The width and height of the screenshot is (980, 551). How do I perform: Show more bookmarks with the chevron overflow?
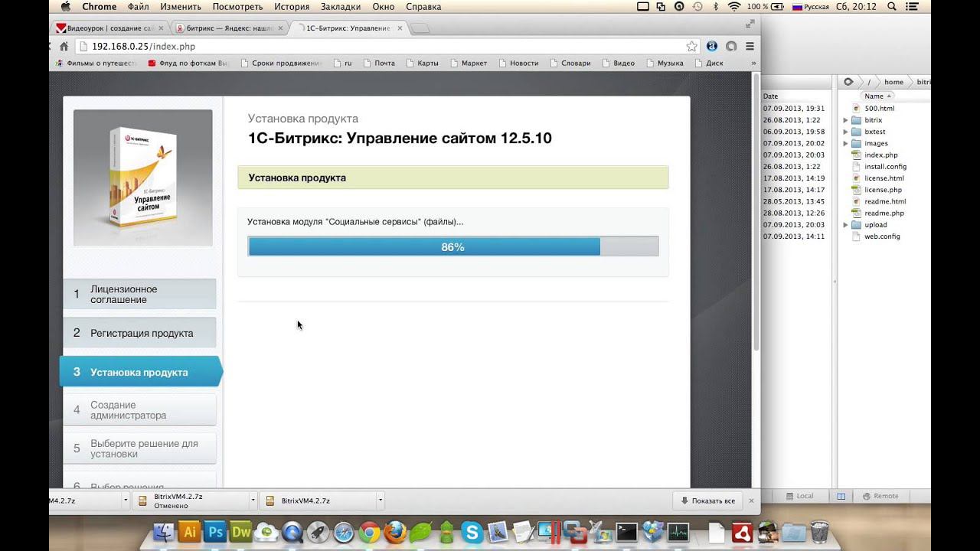(x=753, y=64)
